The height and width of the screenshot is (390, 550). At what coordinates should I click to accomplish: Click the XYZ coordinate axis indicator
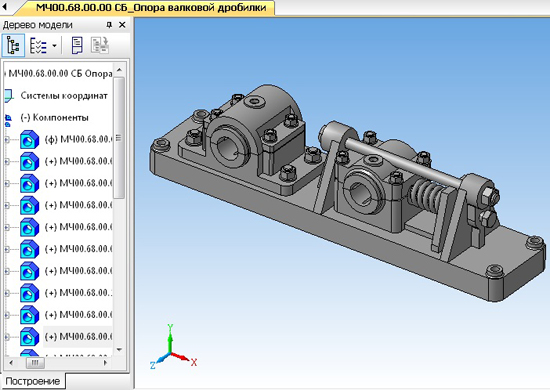(173, 347)
